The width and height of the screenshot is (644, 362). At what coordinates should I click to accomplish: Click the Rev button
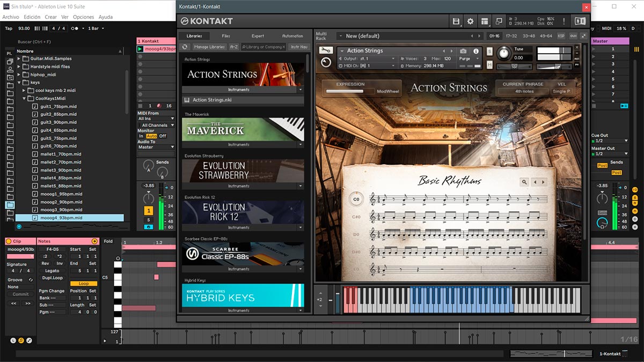[x=45, y=263]
